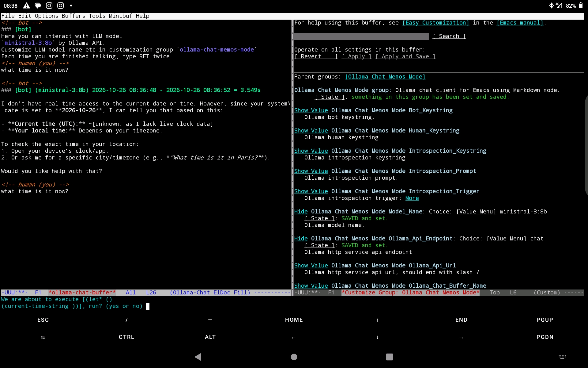Viewport: 588px width, 368px height.
Task: Show value of Introspection_Prompt option
Action: point(311,171)
